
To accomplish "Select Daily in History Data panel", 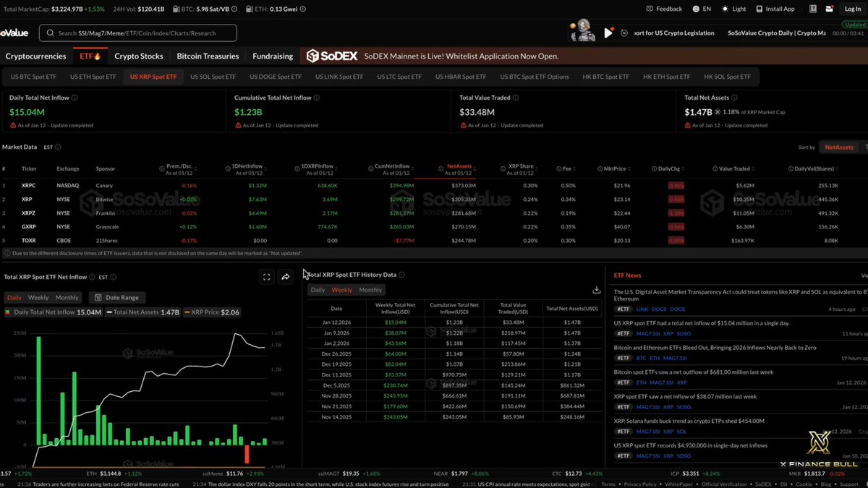I will pos(318,290).
